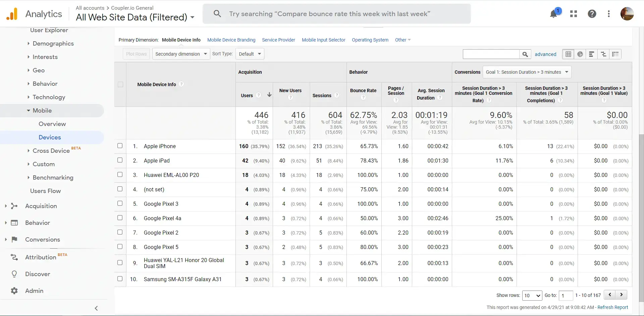Click the Plot Rows button
The height and width of the screenshot is (316, 644).
pos(136,54)
